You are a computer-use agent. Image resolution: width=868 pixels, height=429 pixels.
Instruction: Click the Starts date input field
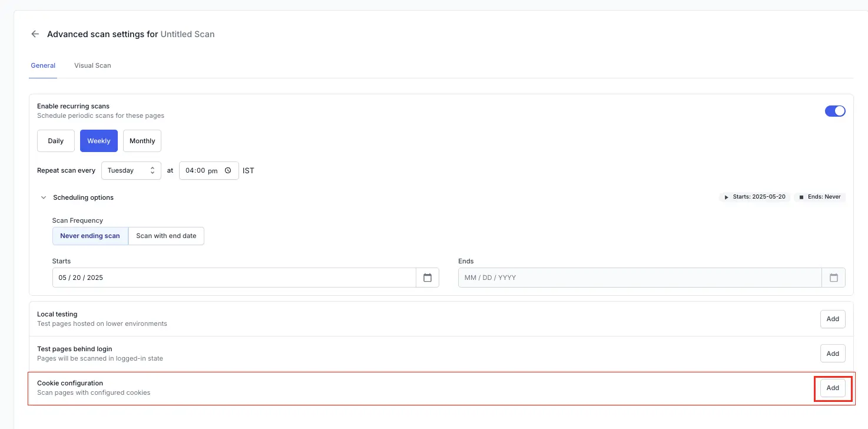point(234,278)
